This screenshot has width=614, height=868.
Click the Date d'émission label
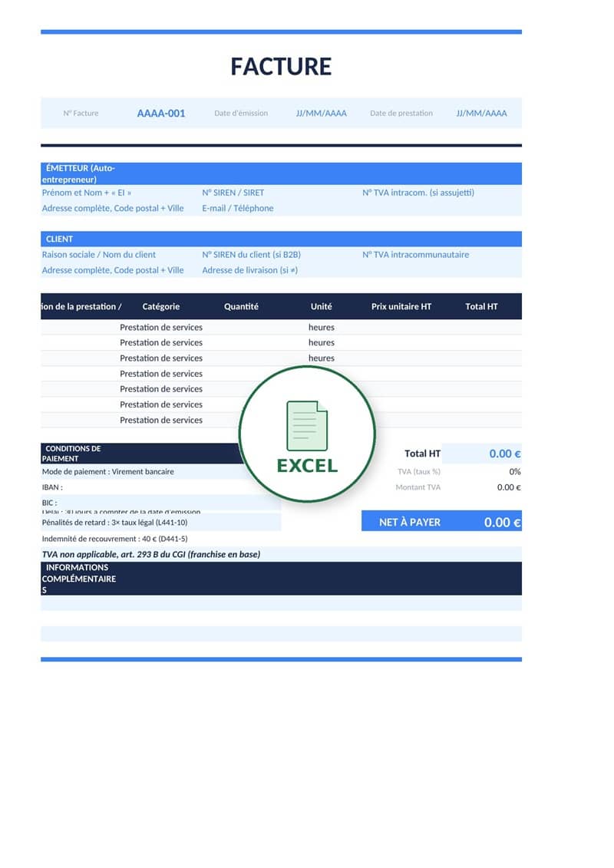tap(241, 113)
